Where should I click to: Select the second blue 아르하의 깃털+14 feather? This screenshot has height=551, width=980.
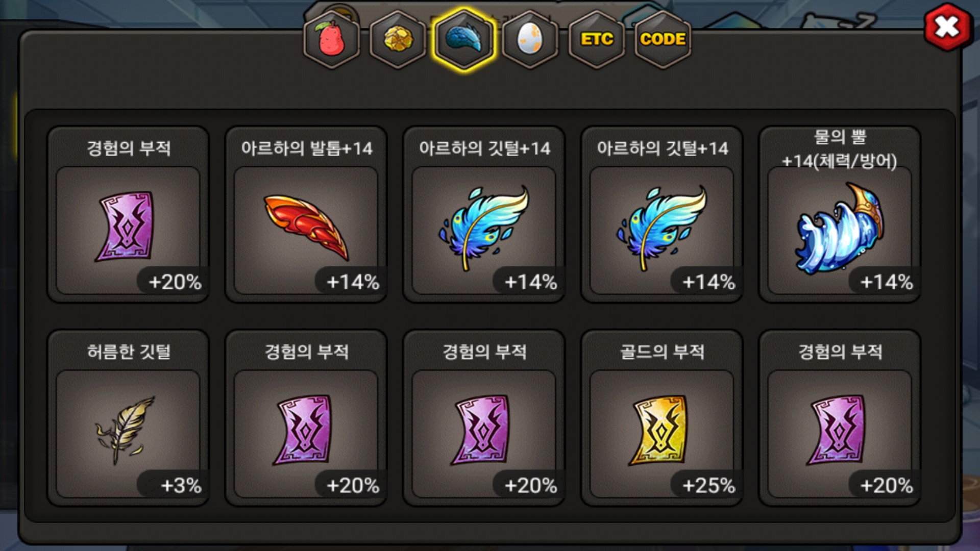click(x=662, y=214)
